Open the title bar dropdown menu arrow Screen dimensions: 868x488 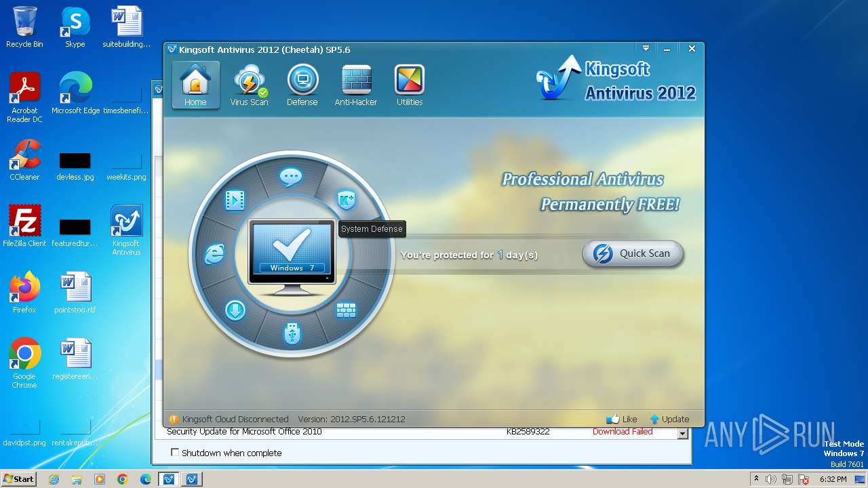click(x=646, y=49)
